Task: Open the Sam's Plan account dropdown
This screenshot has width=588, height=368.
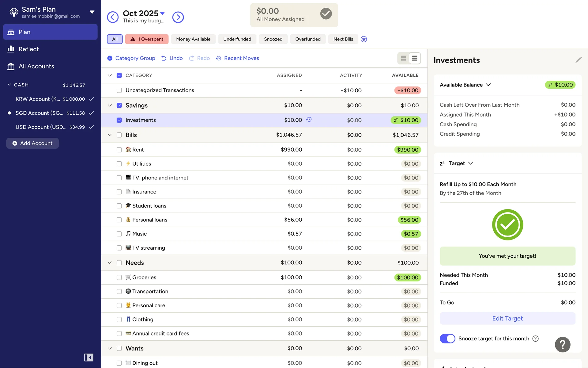Action: (x=92, y=12)
